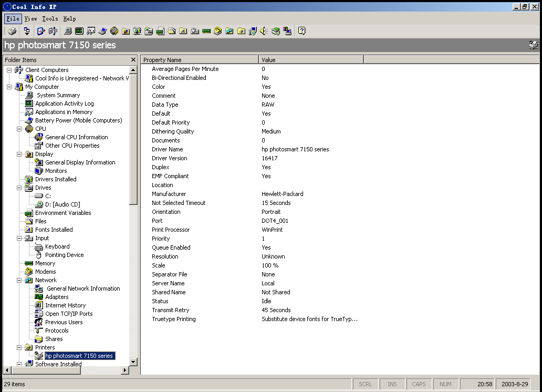Click the Modems telephone toolbar icon
Image resolution: width=542 pixels, height=392 pixels.
(218, 31)
